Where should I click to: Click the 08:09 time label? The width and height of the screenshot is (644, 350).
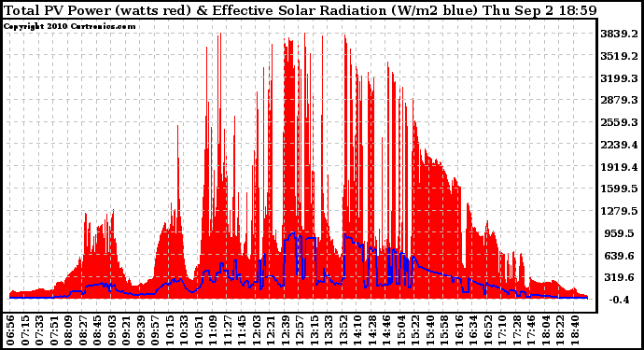68,330
